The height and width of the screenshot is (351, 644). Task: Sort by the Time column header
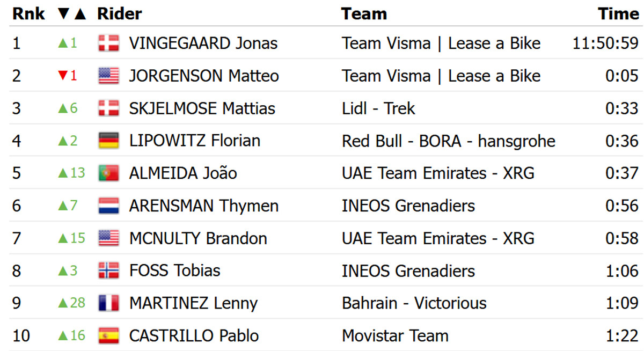(x=618, y=14)
